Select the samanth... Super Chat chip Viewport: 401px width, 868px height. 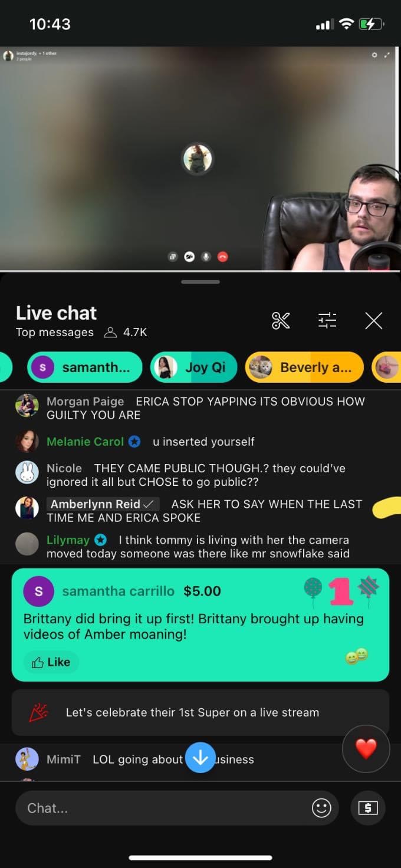click(x=85, y=367)
